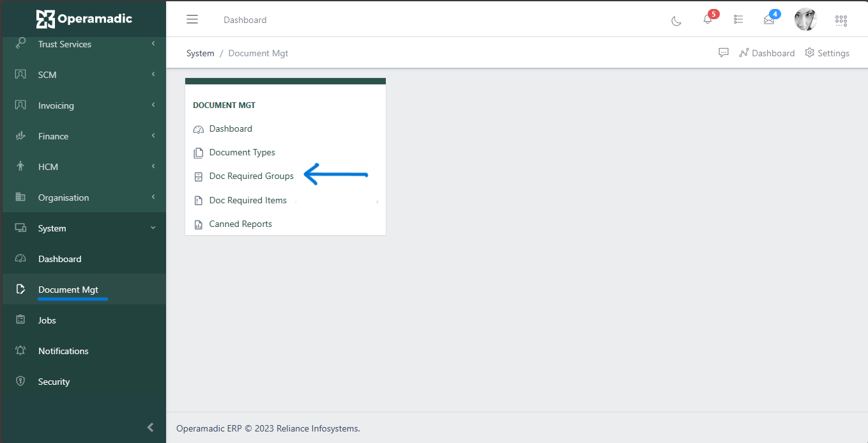Click the Finance chart icon
This screenshot has height=443, width=868.
pos(20,136)
